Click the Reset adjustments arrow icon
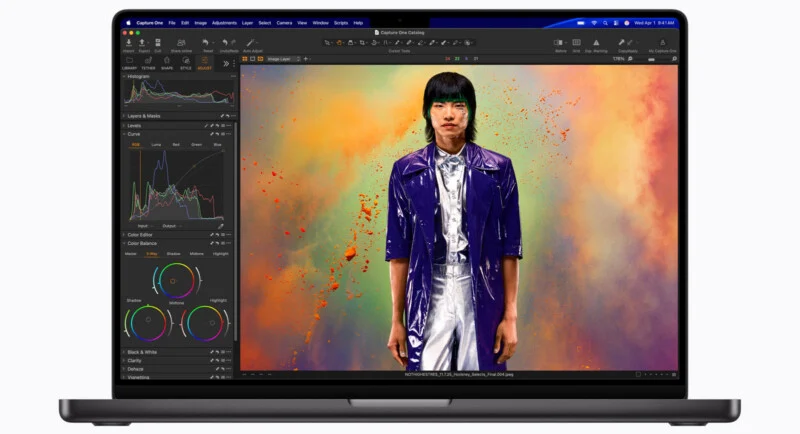Image resolution: width=800 pixels, height=434 pixels. click(206, 43)
